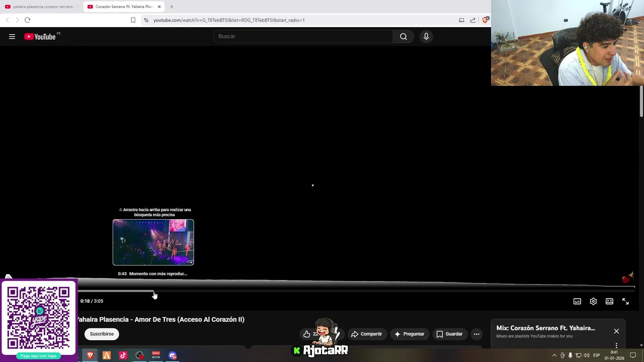Close the Mix playlist panel
The width and height of the screenshot is (644, 362).
click(616, 331)
